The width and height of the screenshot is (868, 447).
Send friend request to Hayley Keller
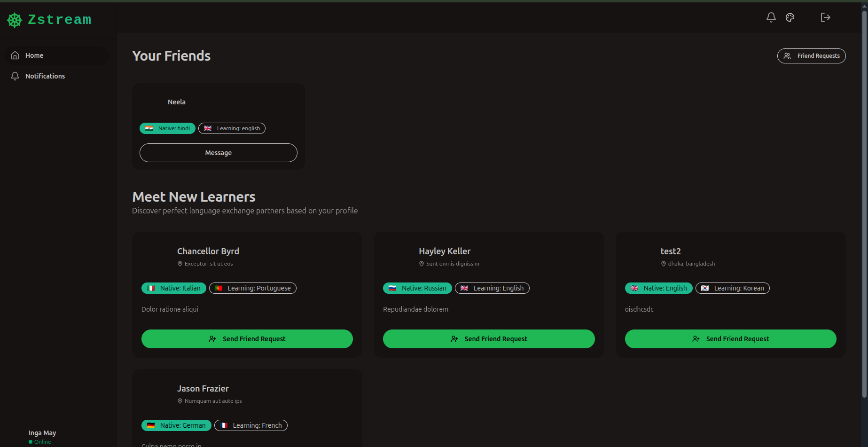[488, 339]
